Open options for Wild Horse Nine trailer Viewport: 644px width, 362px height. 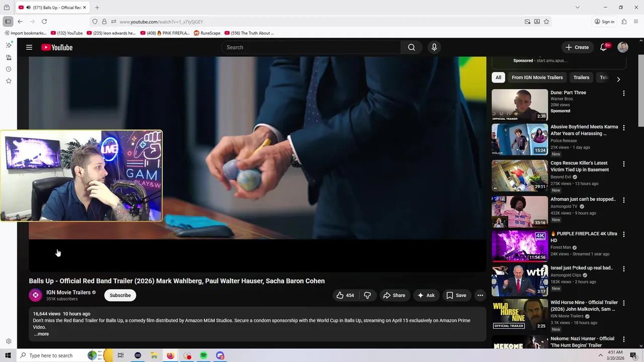click(x=624, y=303)
